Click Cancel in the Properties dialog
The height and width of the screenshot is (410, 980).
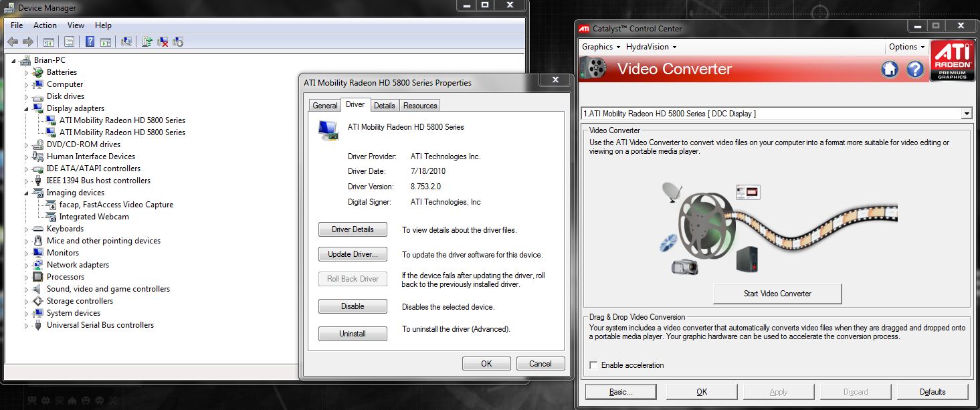pyautogui.click(x=540, y=364)
